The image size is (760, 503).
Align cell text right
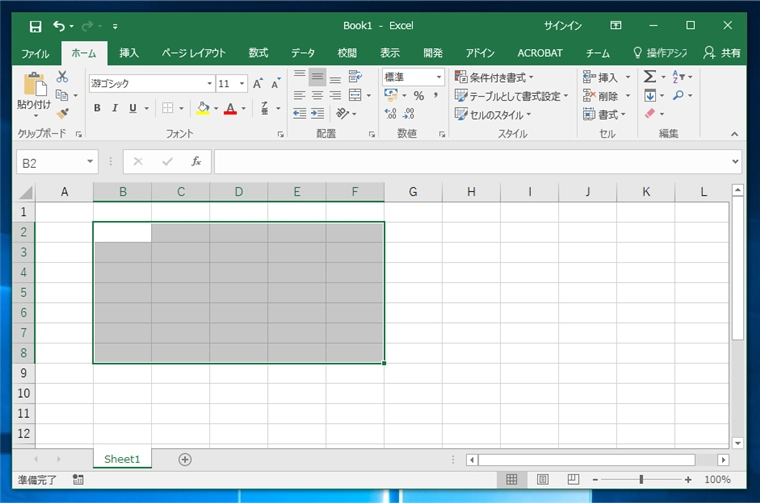click(335, 95)
